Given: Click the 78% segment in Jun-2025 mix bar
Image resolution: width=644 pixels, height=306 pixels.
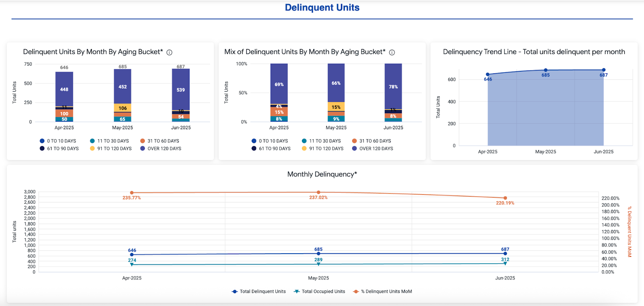Looking at the screenshot, I should [393, 86].
